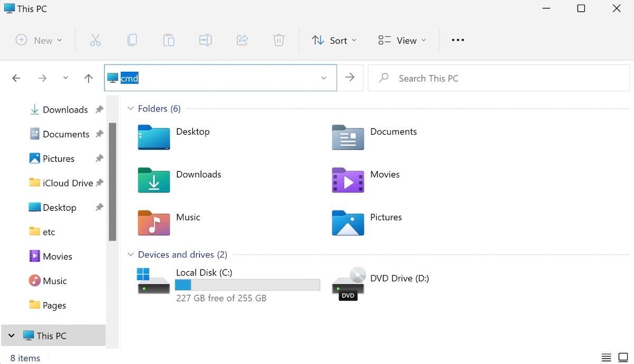Image resolution: width=634 pixels, height=364 pixels.
Task: Open Local Disk (C:)
Action: [x=204, y=272]
